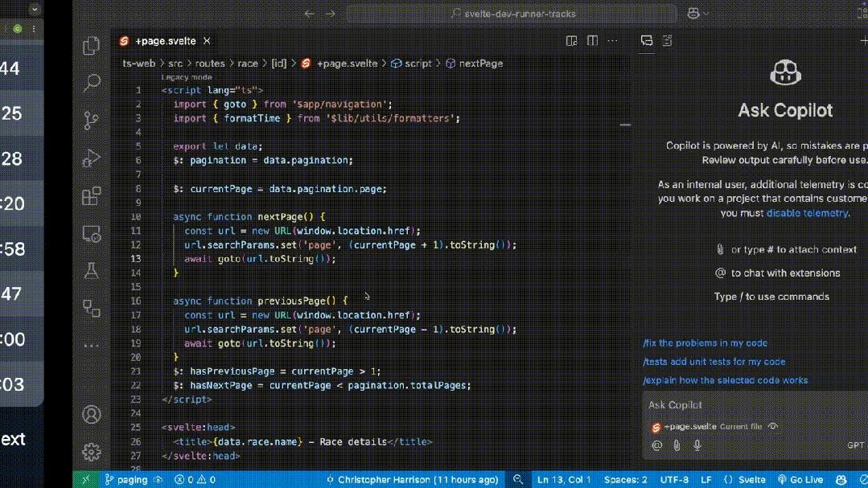Click the disable telemetry link
Viewport: 868px width, 488px height.
tap(807, 213)
